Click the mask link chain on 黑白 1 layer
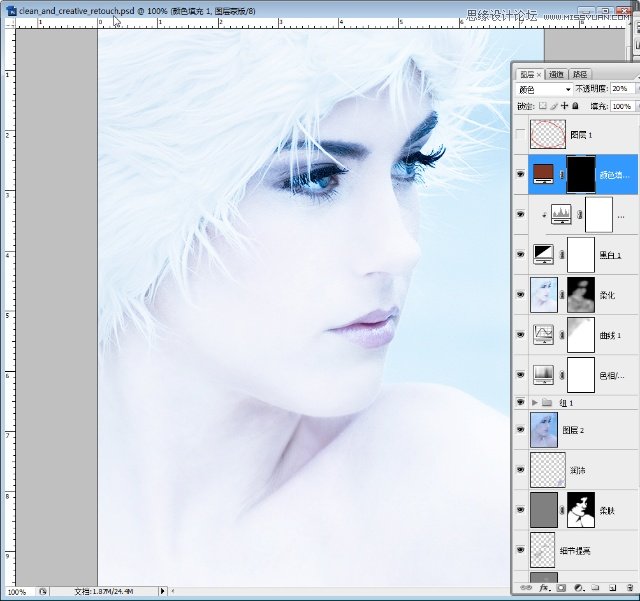Viewport: 640px width, 601px height. [562, 254]
